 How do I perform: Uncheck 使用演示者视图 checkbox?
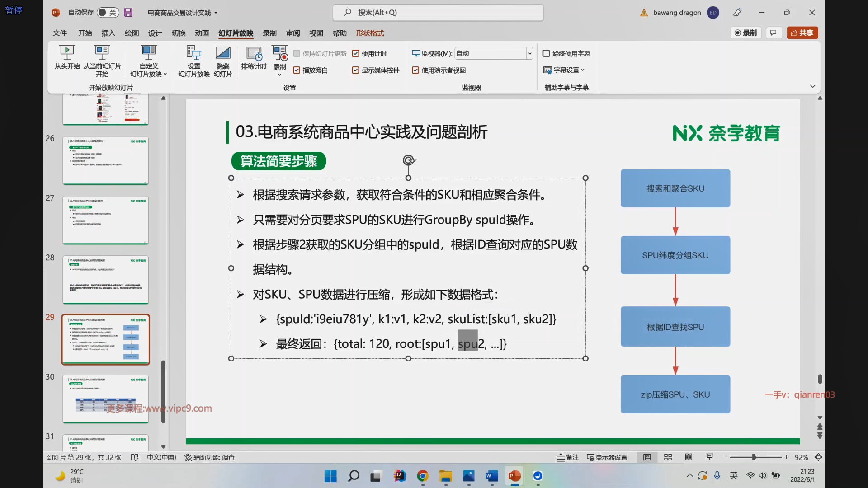(x=415, y=70)
